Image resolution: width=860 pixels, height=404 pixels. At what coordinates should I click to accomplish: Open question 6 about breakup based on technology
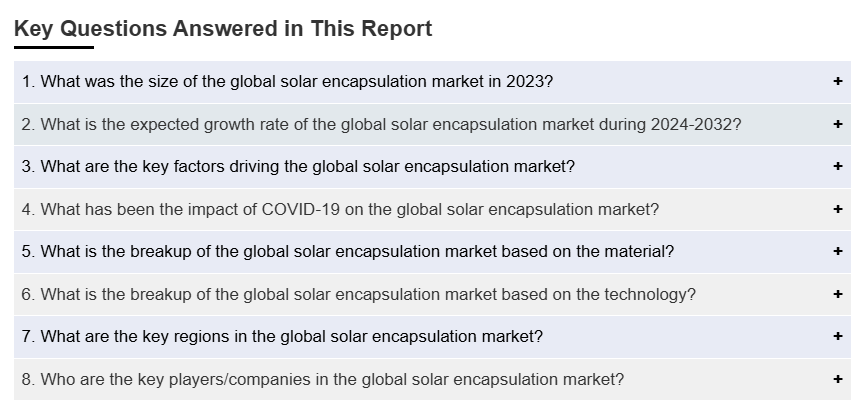(x=358, y=294)
